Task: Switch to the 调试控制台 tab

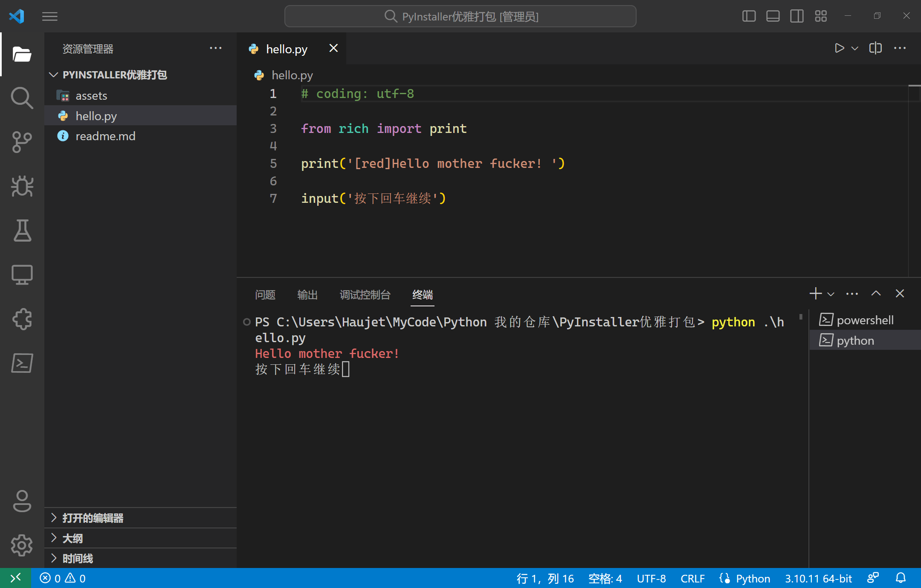Action: click(365, 294)
